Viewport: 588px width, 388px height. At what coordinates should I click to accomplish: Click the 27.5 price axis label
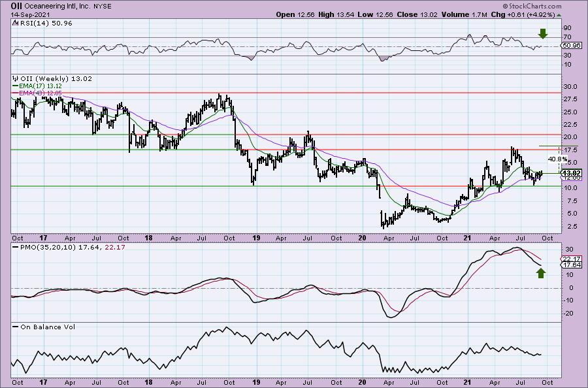[x=571, y=99]
